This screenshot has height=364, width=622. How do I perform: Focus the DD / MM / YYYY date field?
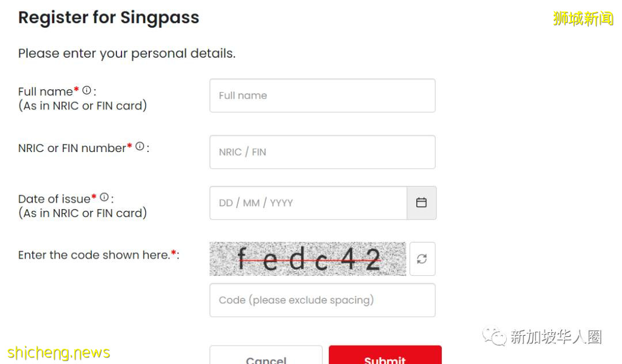click(308, 203)
